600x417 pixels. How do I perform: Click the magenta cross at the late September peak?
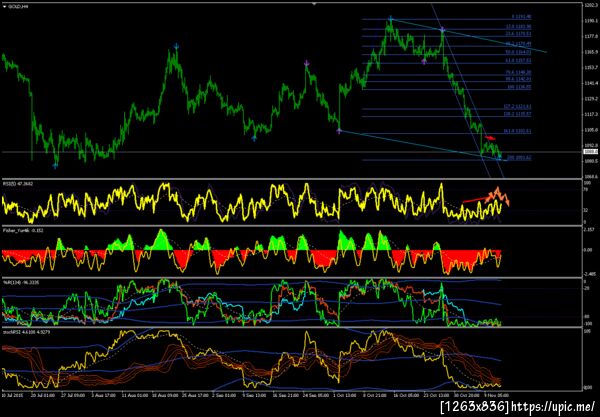[x=307, y=64]
